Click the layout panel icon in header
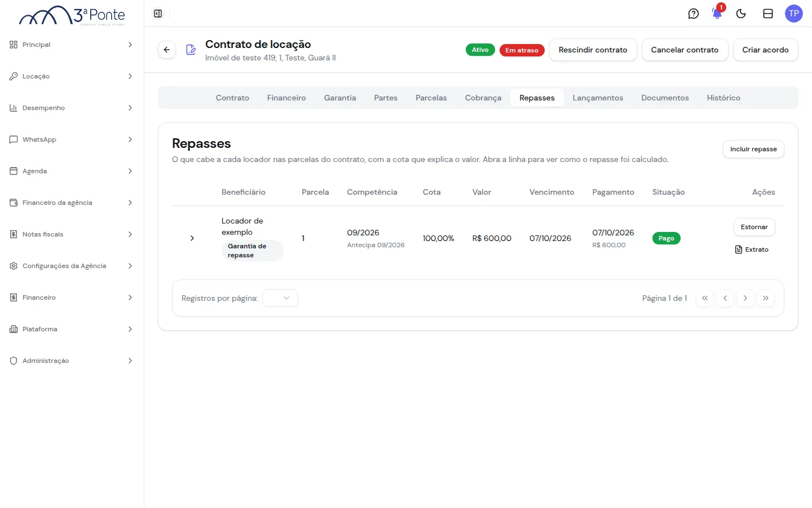 [768, 14]
